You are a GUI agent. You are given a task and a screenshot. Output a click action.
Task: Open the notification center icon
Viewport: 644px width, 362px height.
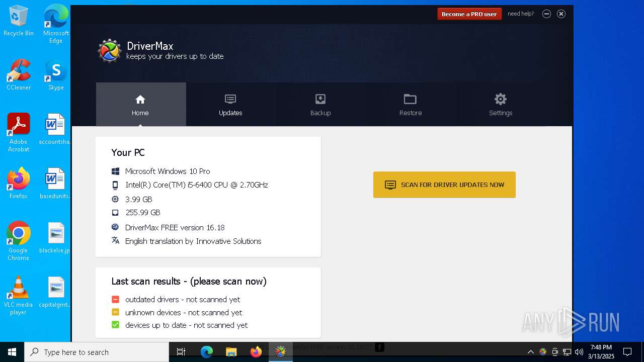627,352
